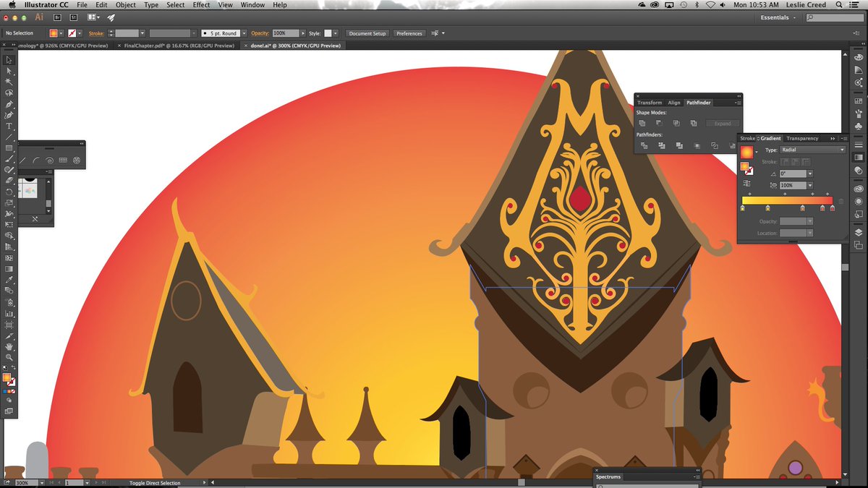This screenshot has height=488, width=868.
Task: Click the Expand button in Pathfinder
Action: pos(723,124)
